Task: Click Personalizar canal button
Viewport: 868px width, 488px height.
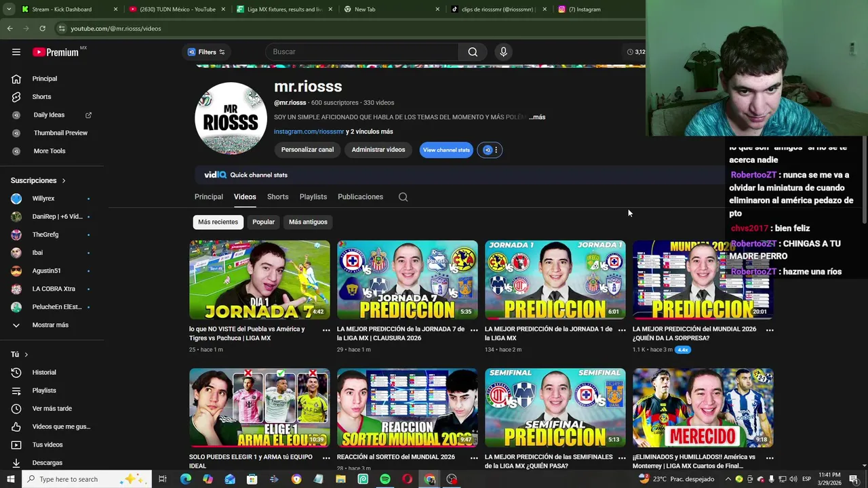Action: pyautogui.click(x=307, y=150)
